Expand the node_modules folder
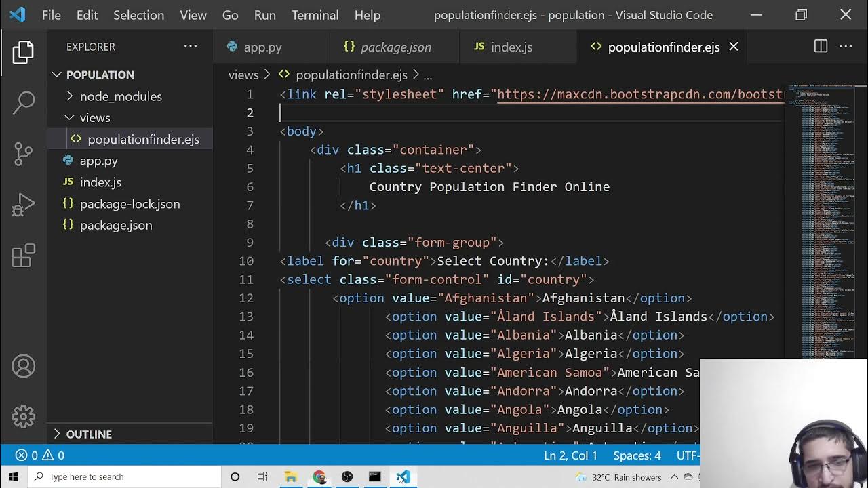Screen dimensions: 868x488 pos(120,96)
